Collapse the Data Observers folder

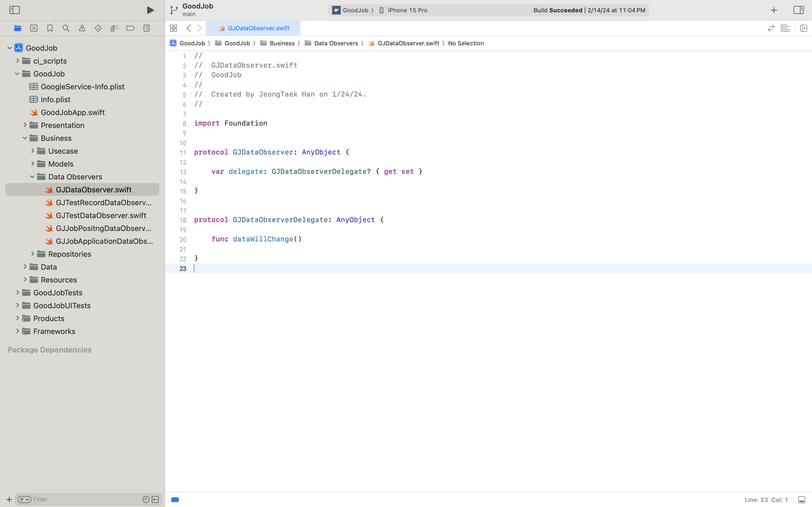[32, 177]
